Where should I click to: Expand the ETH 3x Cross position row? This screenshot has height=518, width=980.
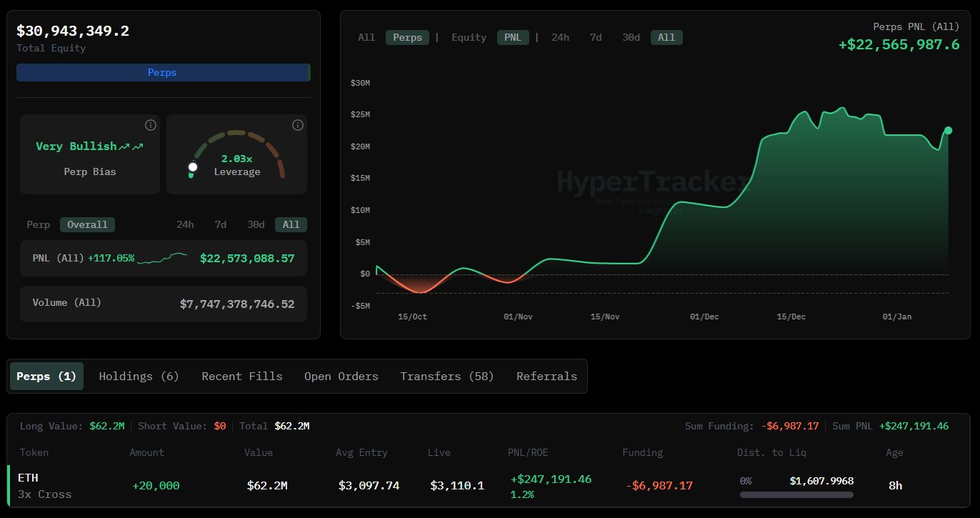coord(44,486)
